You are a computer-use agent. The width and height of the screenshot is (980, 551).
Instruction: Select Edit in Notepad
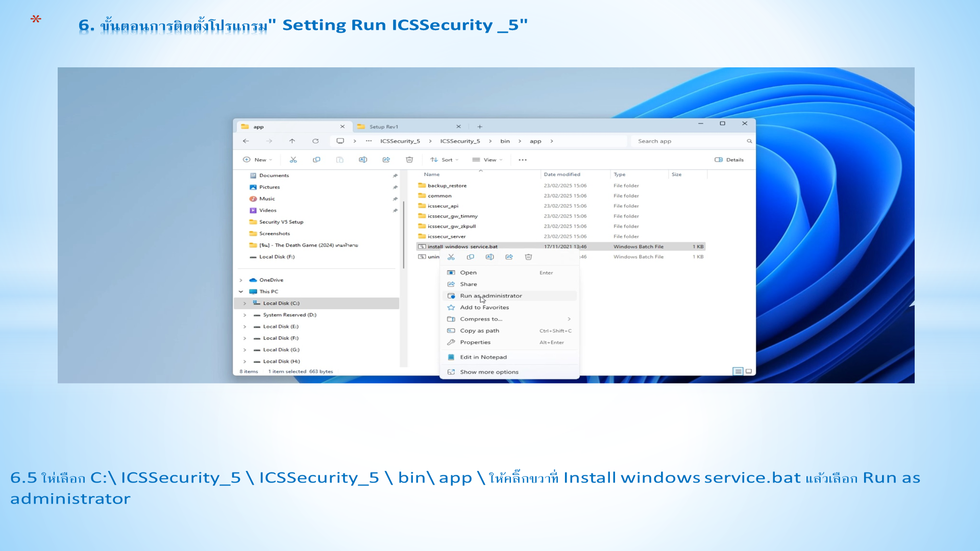coord(509,358)
